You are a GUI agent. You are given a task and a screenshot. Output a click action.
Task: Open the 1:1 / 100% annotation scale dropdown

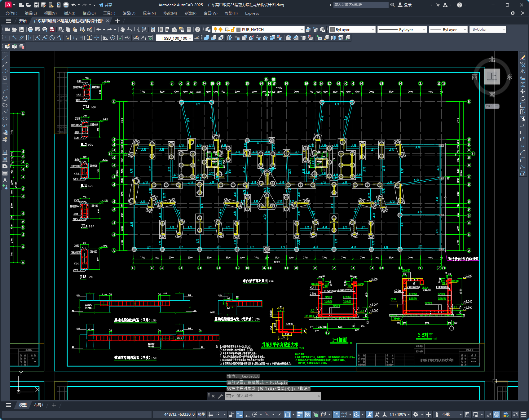click(x=400, y=414)
